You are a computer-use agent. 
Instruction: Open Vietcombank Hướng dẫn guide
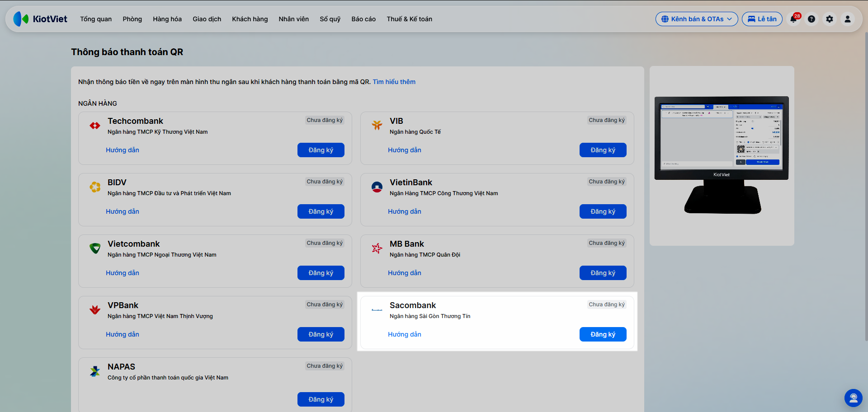[123, 273]
